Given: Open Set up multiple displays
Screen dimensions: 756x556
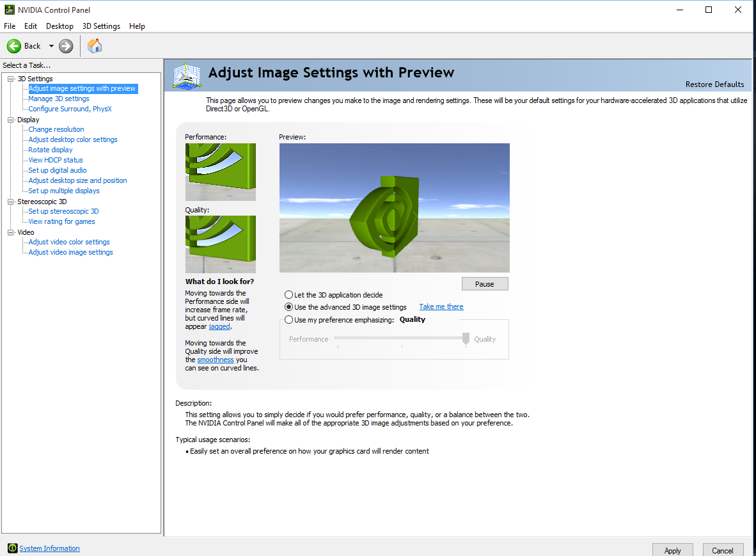Looking at the screenshot, I should click(x=64, y=191).
